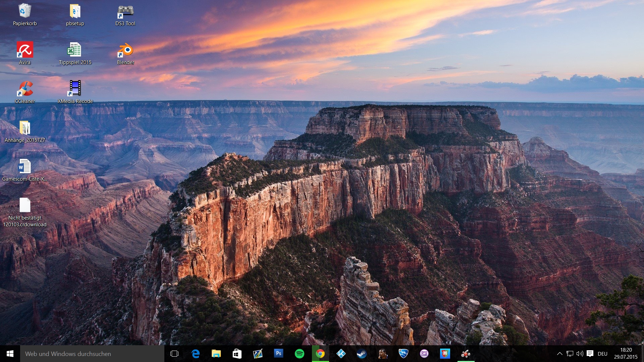Click the Task View taskbar button
This screenshot has height=362, width=644.
(174, 354)
